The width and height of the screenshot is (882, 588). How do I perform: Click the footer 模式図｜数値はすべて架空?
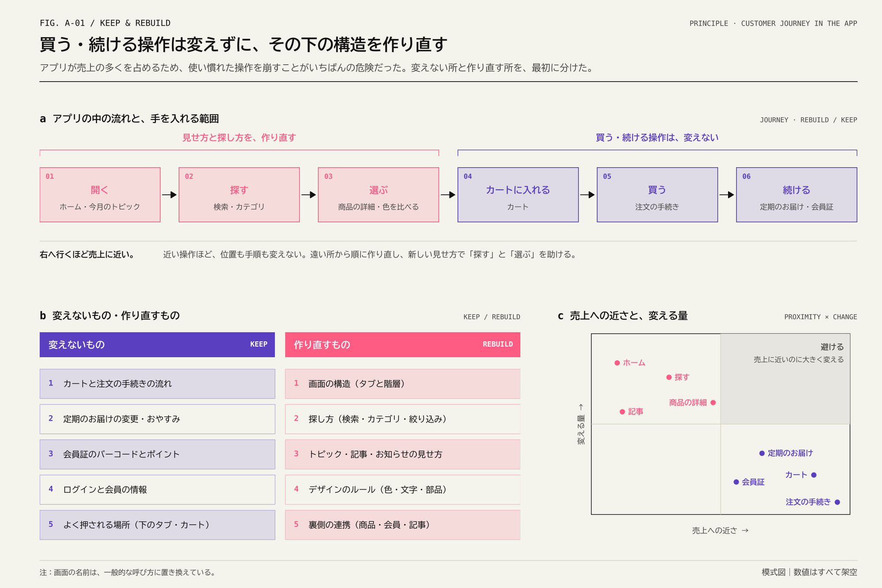809,572
